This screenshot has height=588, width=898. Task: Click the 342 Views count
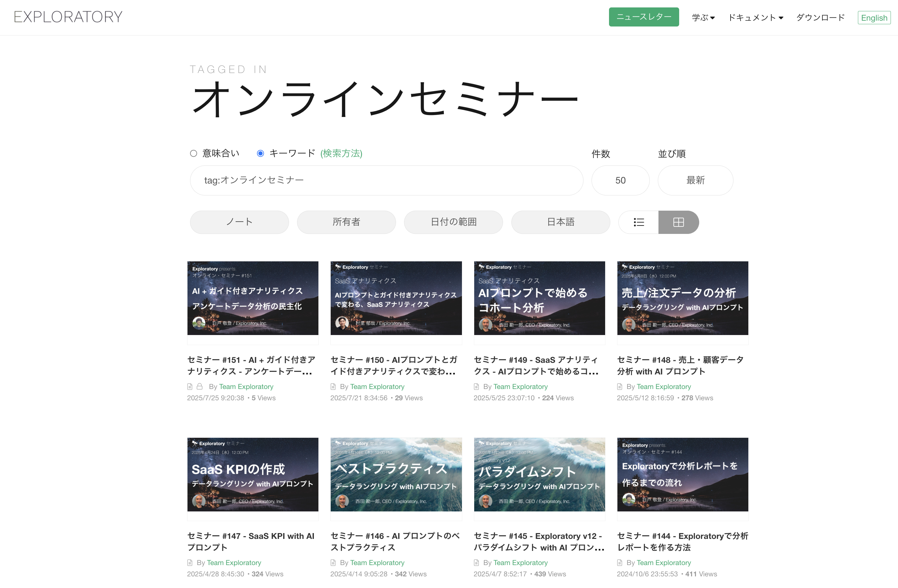pyautogui.click(x=411, y=574)
